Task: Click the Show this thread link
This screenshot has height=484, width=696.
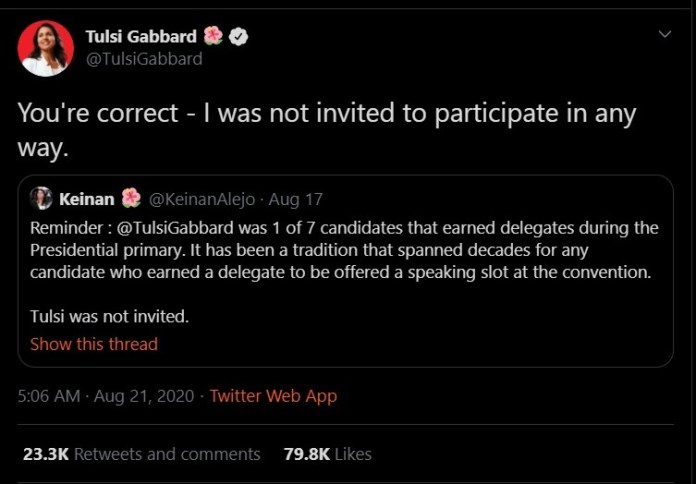Action: click(x=94, y=344)
